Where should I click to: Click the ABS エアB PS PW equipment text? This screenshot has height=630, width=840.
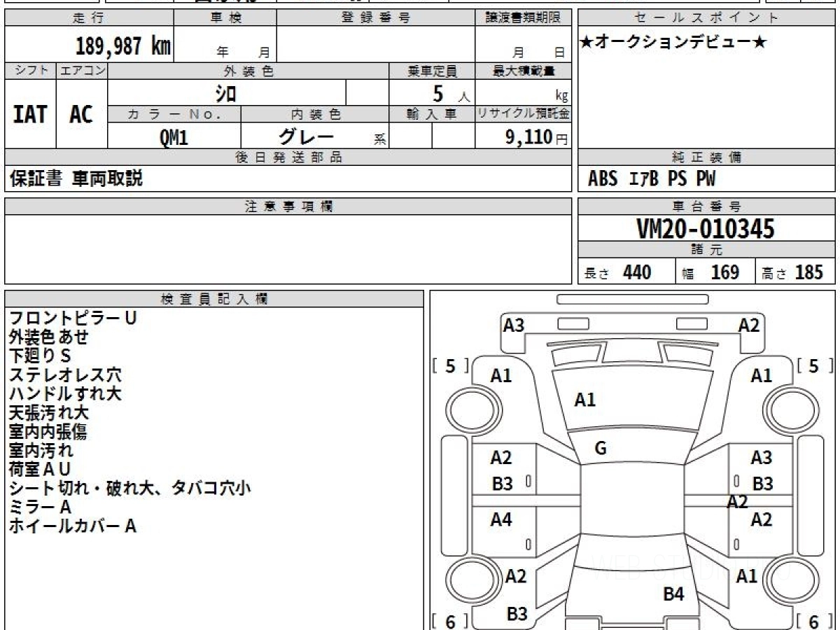(x=651, y=179)
